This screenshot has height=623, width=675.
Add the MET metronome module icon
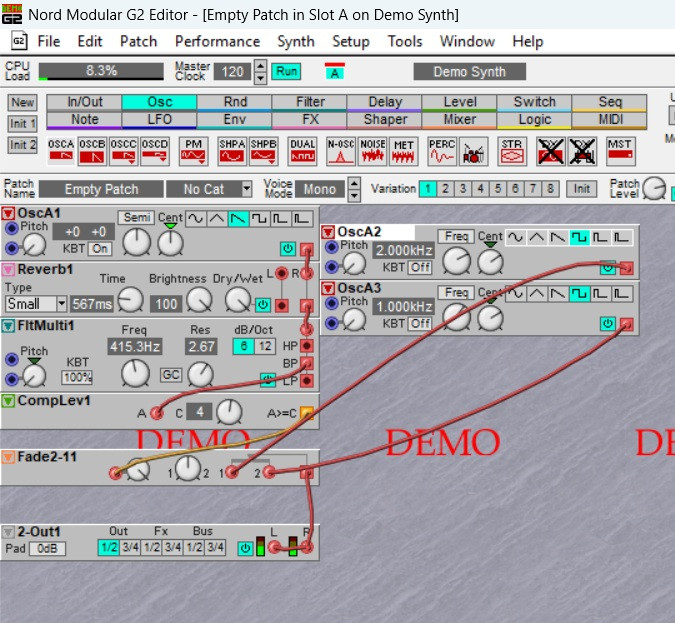point(403,151)
